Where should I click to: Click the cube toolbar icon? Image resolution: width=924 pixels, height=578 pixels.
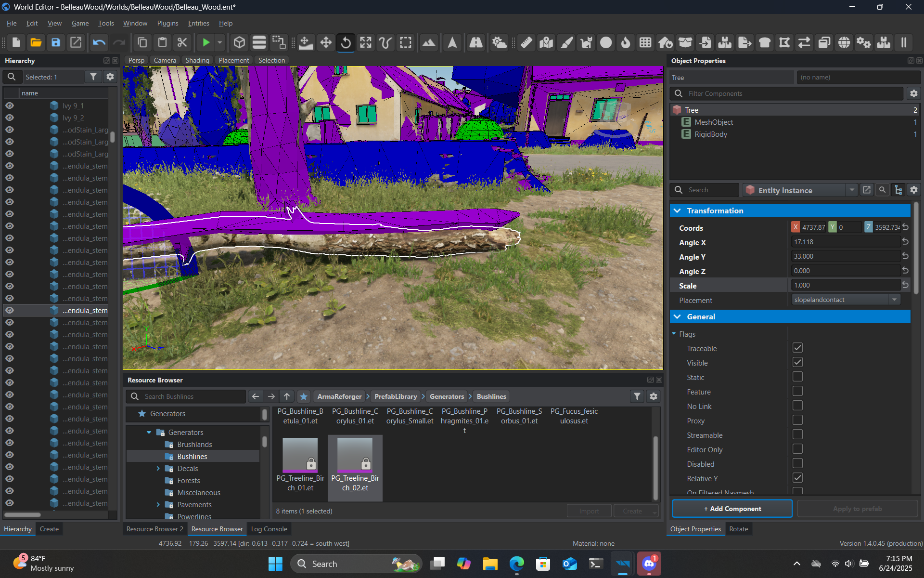tap(239, 42)
